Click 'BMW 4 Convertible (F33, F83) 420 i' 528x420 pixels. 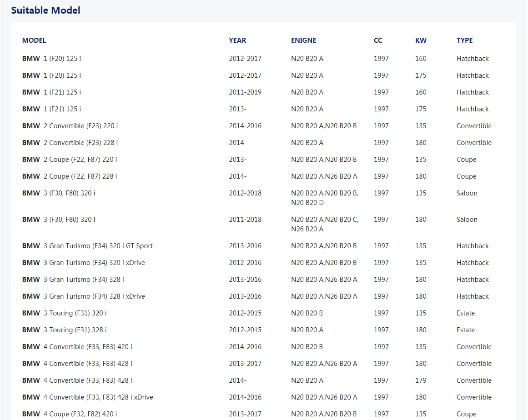pos(77,347)
